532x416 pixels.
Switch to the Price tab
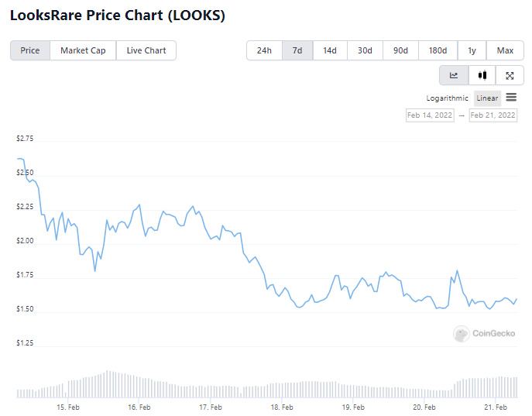click(x=30, y=50)
